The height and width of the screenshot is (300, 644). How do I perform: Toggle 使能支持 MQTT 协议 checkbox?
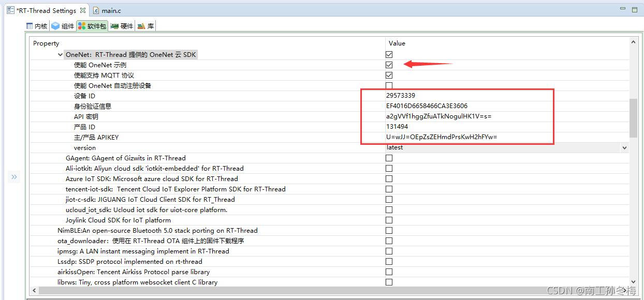coord(389,75)
